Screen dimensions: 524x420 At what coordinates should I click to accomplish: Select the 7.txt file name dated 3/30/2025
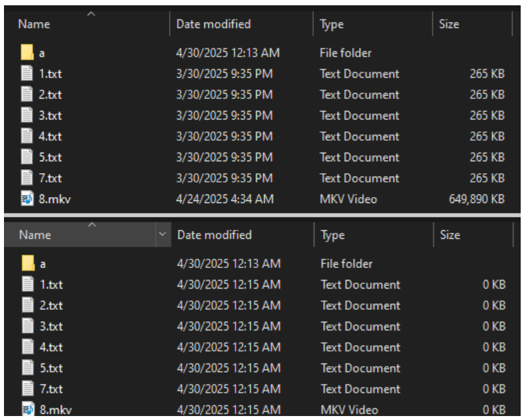click(x=50, y=178)
